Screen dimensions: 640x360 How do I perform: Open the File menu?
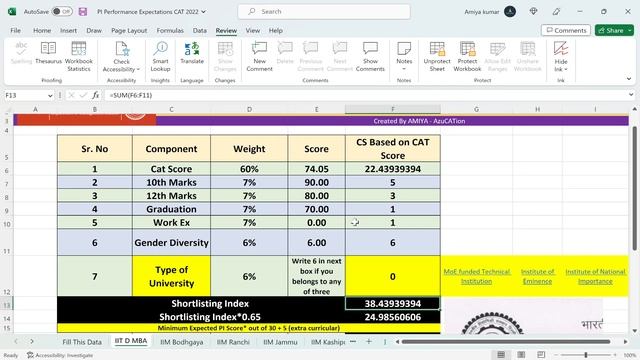click(16, 30)
